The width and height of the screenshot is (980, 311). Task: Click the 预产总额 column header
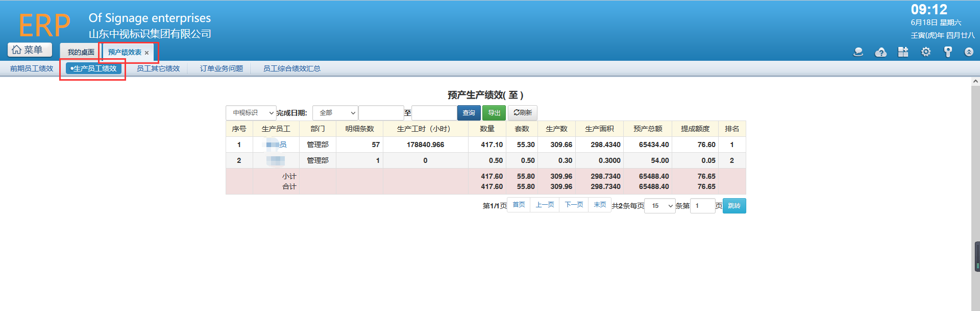(648, 129)
